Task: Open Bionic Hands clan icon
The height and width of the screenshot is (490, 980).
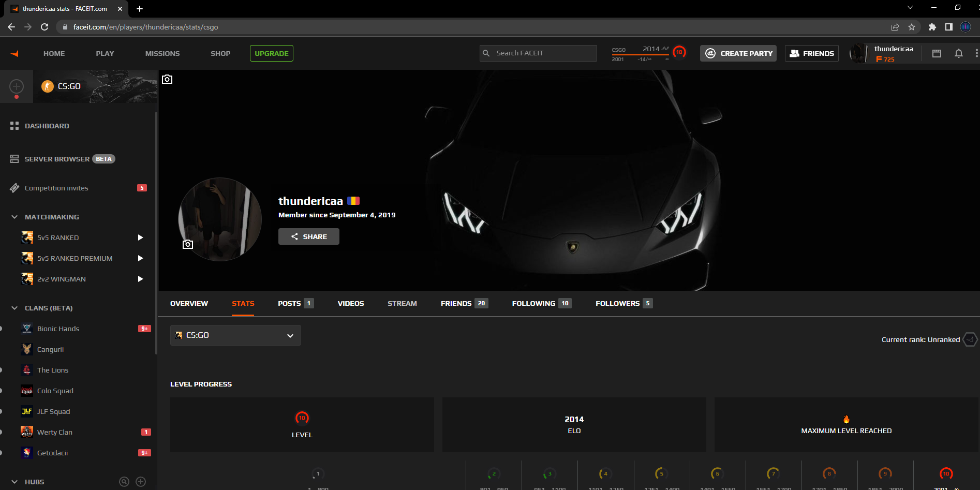Action: (x=27, y=329)
